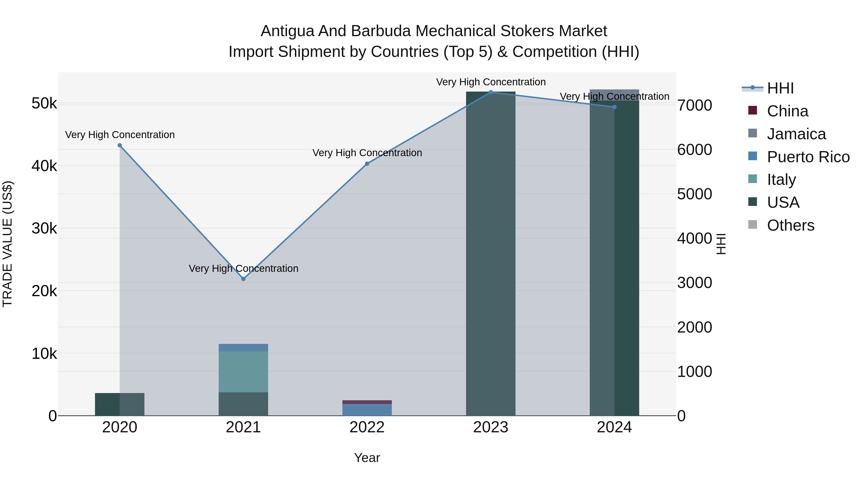The image size is (868, 488).
Task: Click the '7000' right axis tick label
Action: click(x=695, y=105)
